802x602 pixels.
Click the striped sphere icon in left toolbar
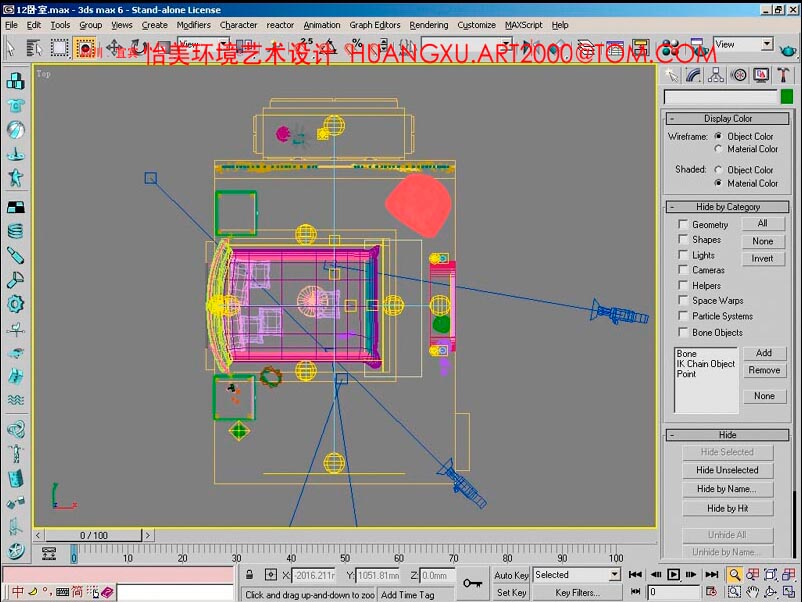coord(15,130)
